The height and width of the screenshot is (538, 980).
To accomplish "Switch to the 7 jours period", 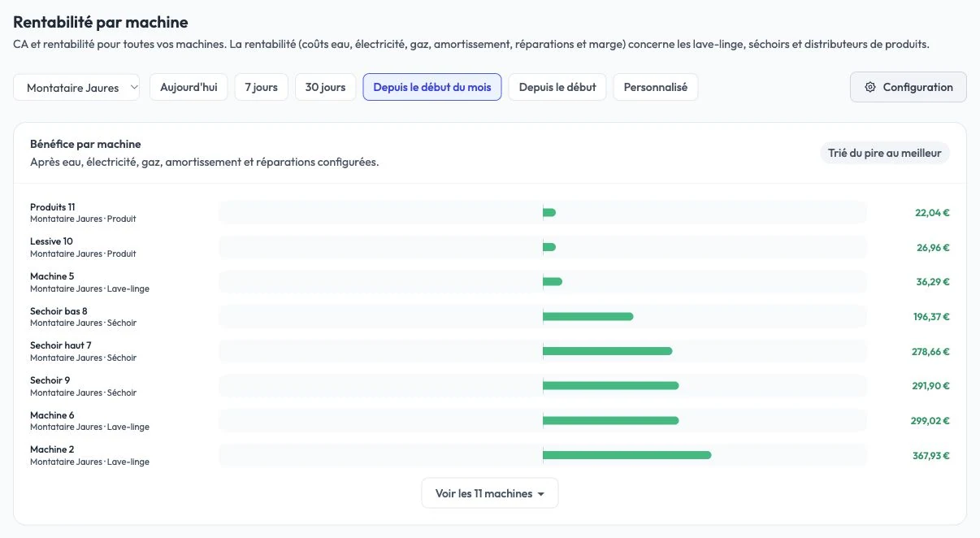I will [x=262, y=87].
